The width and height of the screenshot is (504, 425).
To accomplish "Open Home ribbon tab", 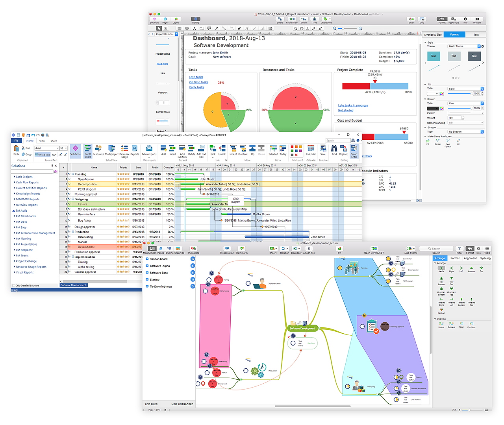I will click(30, 140).
